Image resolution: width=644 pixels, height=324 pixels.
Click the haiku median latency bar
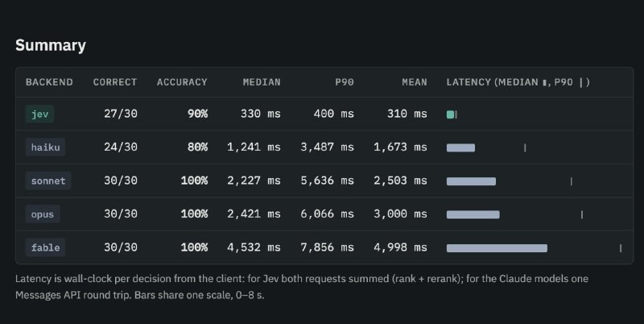coord(460,148)
